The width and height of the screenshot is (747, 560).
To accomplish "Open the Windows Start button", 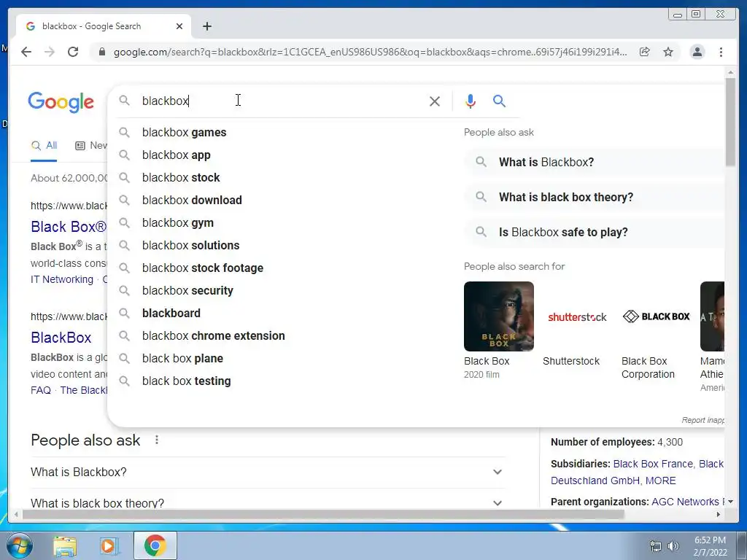I will point(19,545).
